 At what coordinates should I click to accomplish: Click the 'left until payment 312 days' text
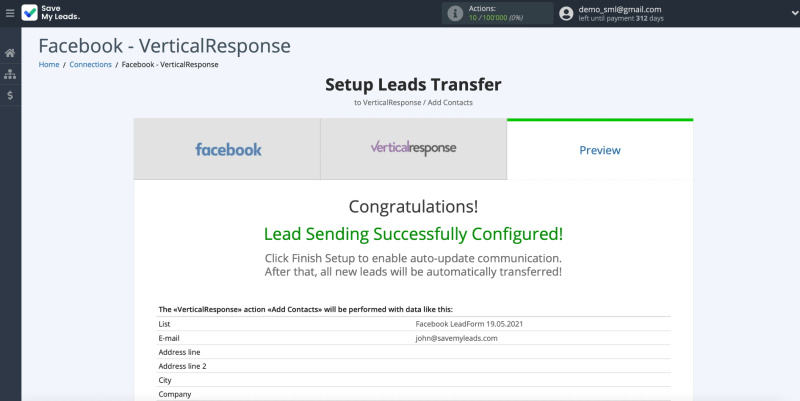tap(621, 18)
